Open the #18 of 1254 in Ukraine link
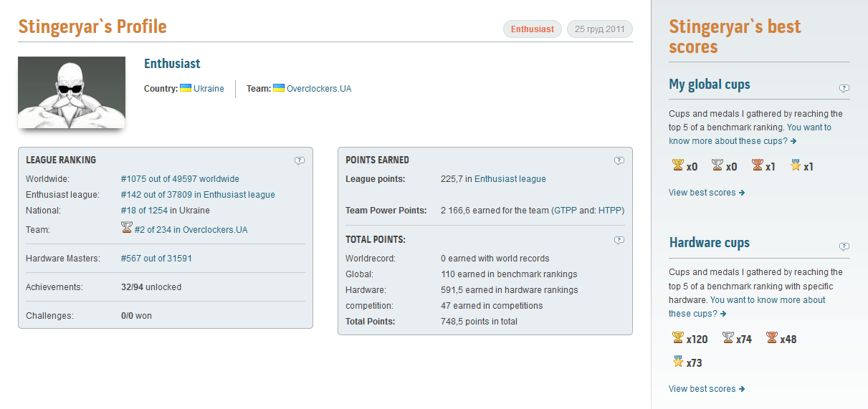 point(165,211)
